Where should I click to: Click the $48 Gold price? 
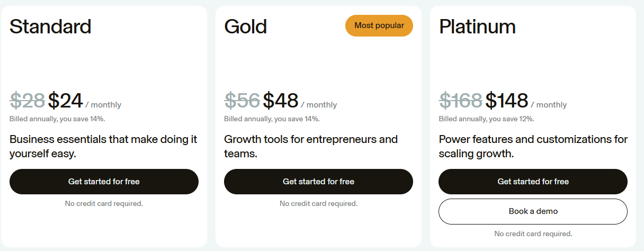pos(281,101)
